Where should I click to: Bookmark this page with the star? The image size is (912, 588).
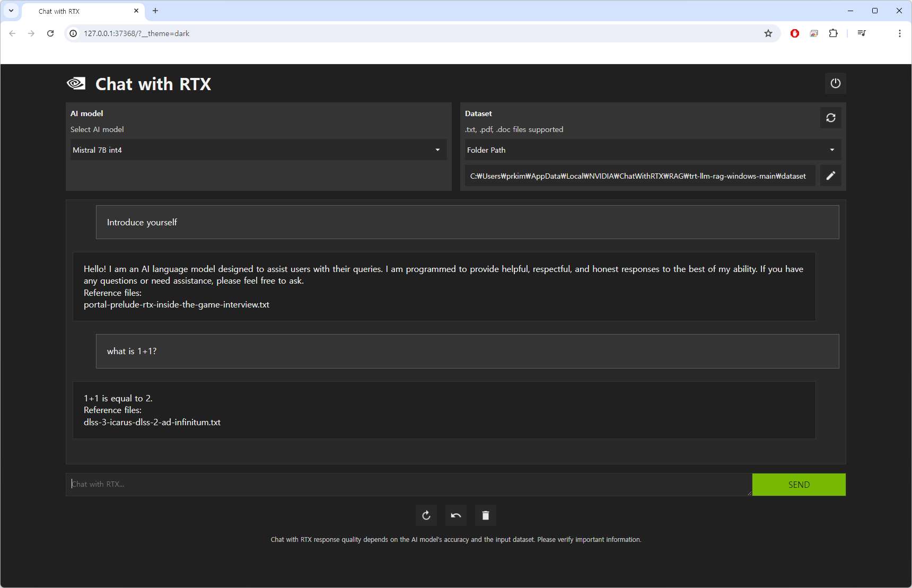pyautogui.click(x=768, y=33)
